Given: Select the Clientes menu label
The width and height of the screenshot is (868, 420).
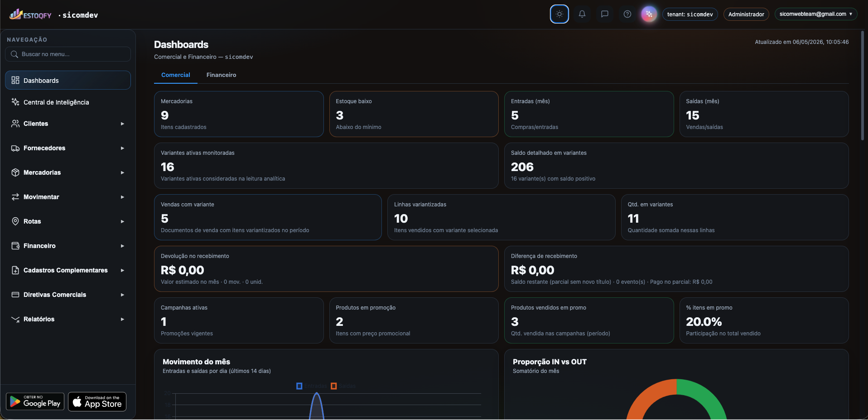Looking at the screenshot, I should (36, 124).
